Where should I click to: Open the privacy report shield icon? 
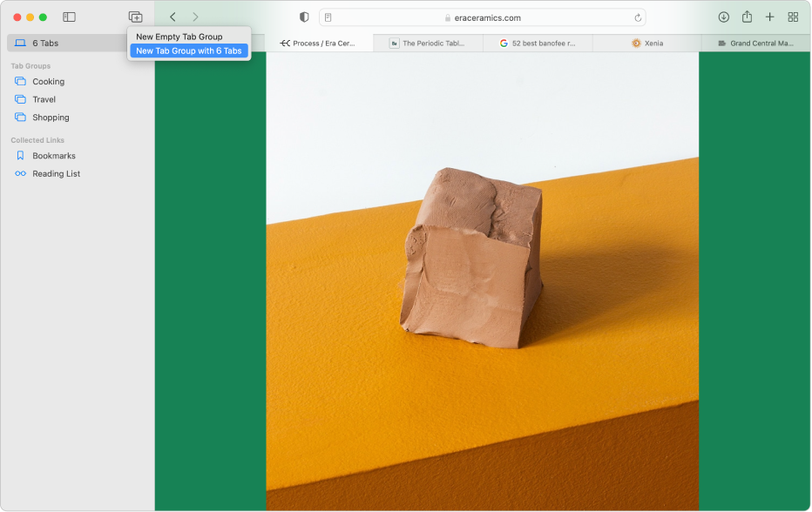[x=304, y=17]
